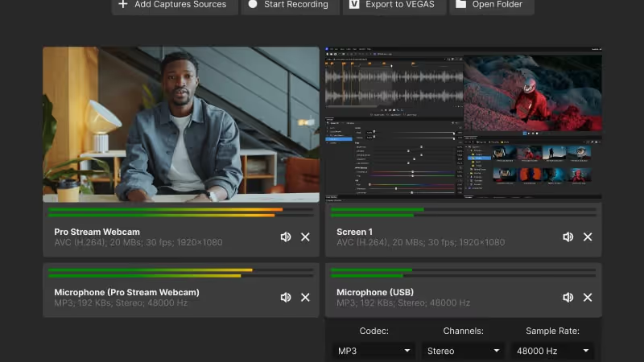Click the USB microphone MP3 192 KBs details

click(x=403, y=303)
